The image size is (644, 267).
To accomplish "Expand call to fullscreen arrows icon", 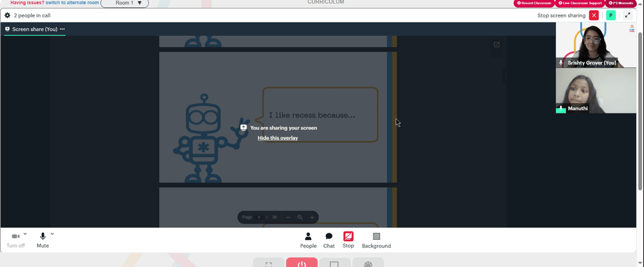I will tap(627, 15).
